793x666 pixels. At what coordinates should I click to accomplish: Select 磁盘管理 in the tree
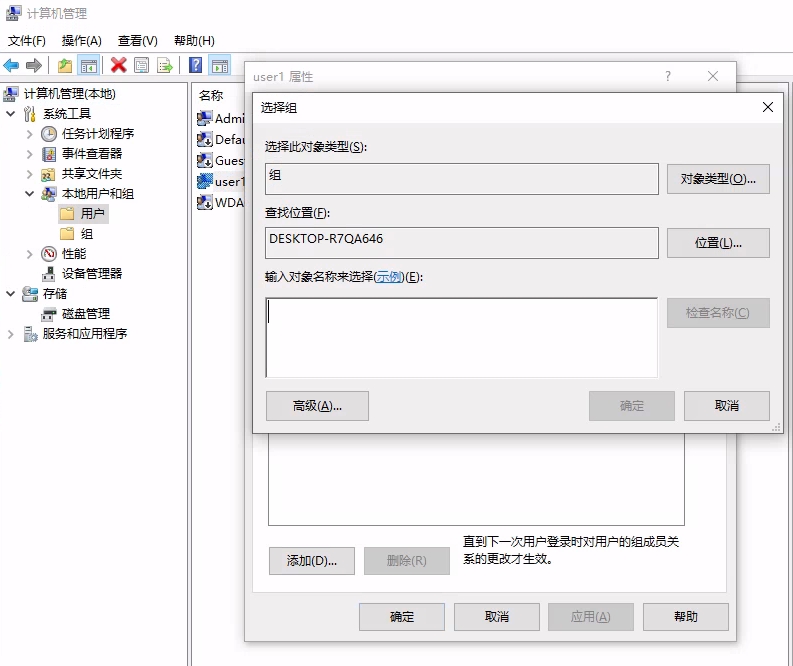click(85, 313)
